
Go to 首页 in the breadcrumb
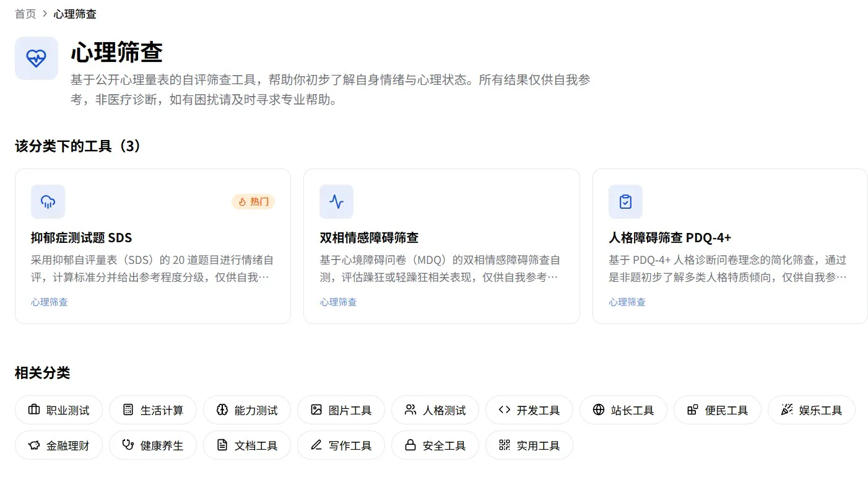tap(25, 14)
